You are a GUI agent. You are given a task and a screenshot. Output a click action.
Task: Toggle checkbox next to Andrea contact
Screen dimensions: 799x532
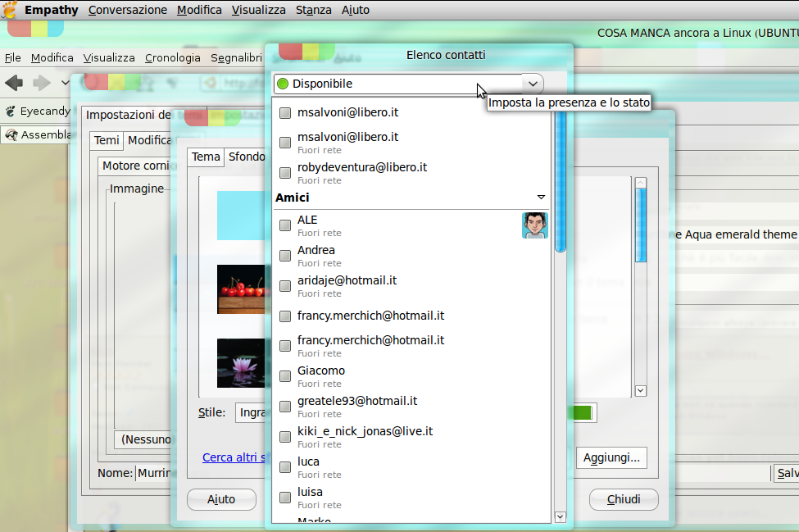pyautogui.click(x=285, y=256)
